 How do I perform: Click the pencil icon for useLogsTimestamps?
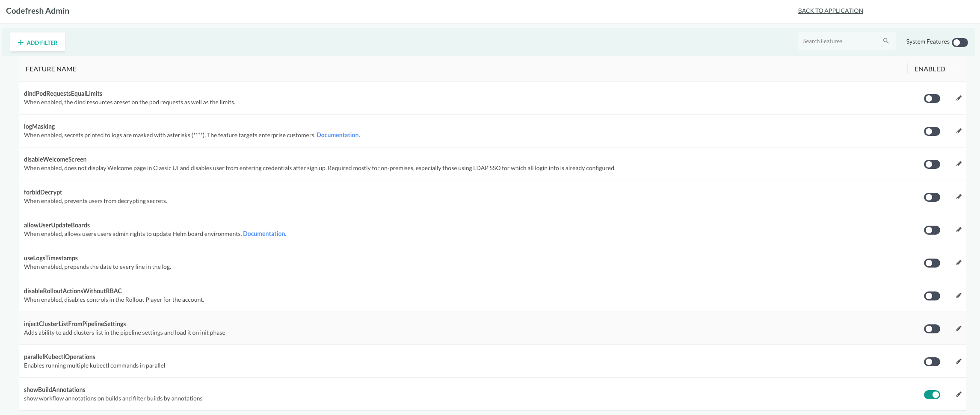tap(959, 263)
